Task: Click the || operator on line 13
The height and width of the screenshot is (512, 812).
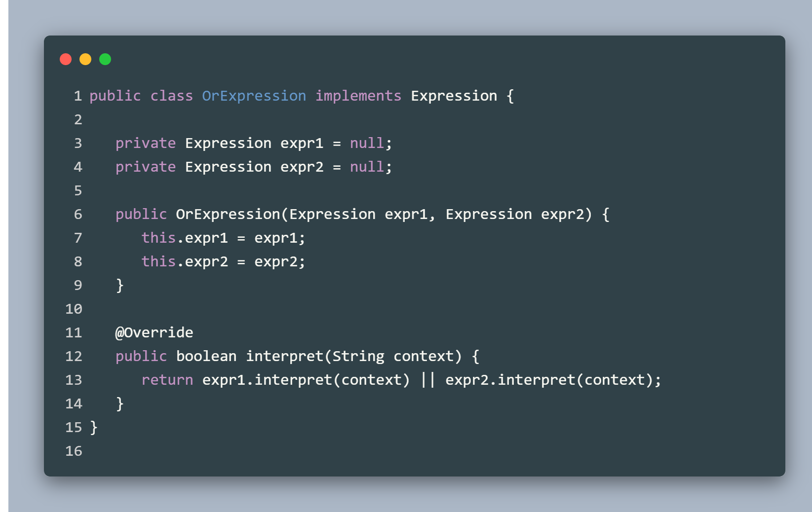Action: coord(428,380)
